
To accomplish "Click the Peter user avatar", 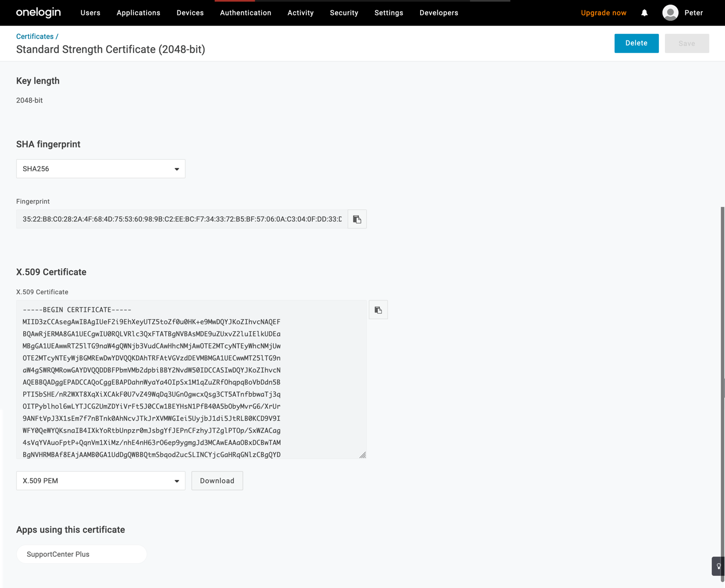I will 670,13.
